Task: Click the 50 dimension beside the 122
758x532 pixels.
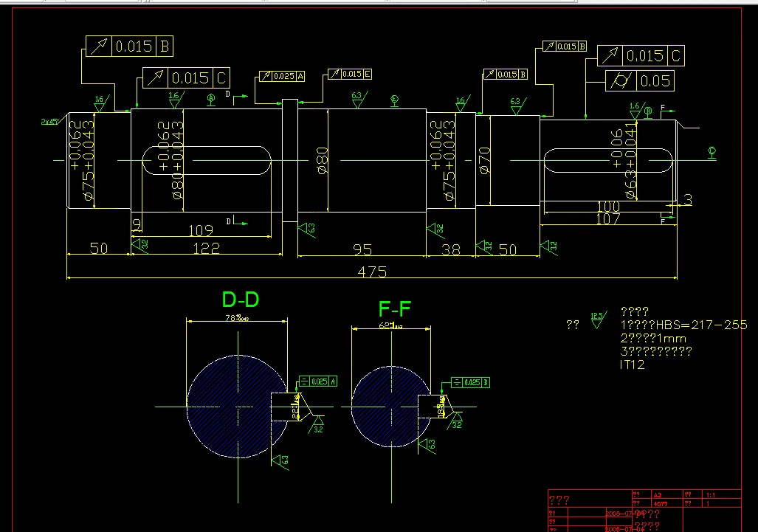Action: point(99,249)
